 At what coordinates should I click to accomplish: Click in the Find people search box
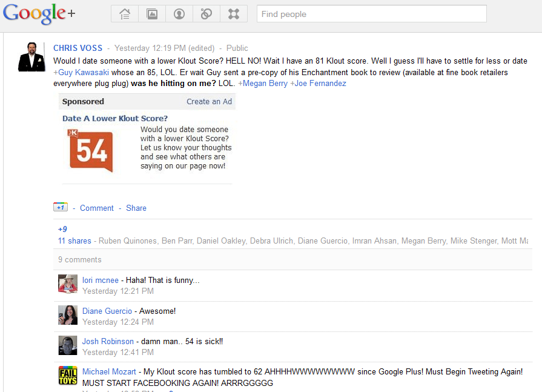(x=371, y=14)
